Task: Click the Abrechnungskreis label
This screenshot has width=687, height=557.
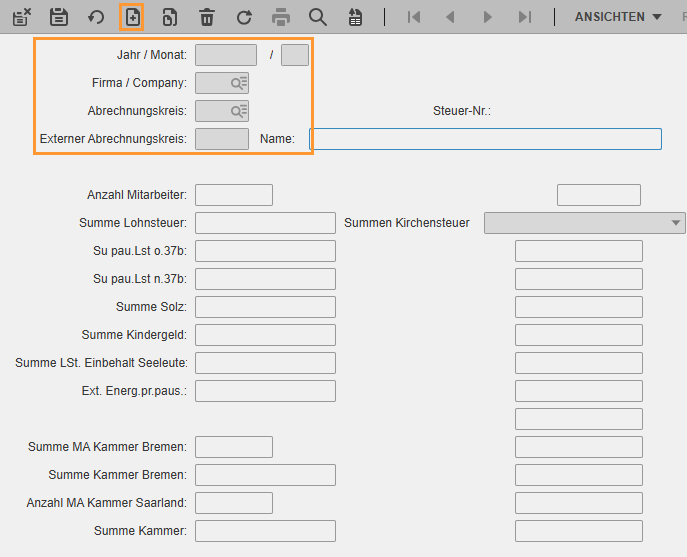Action: pos(137,111)
